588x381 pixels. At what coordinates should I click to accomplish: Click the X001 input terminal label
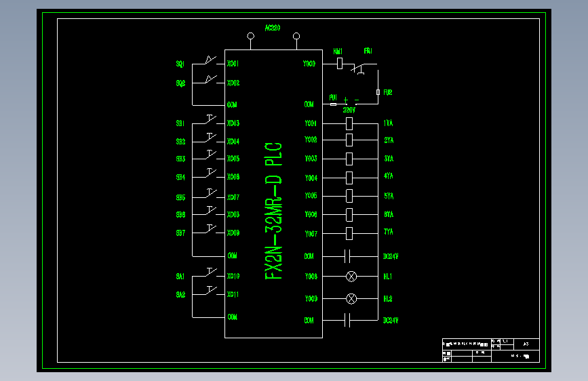tap(233, 63)
